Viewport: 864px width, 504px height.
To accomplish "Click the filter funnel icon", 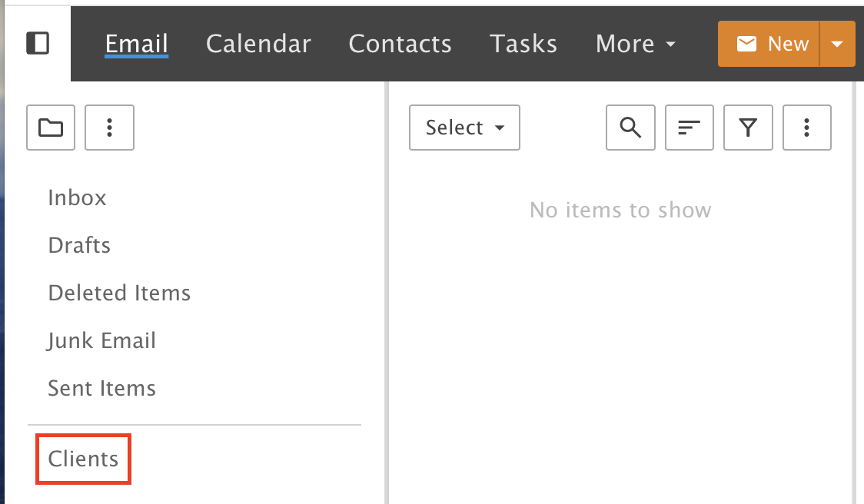I will (748, 128).
